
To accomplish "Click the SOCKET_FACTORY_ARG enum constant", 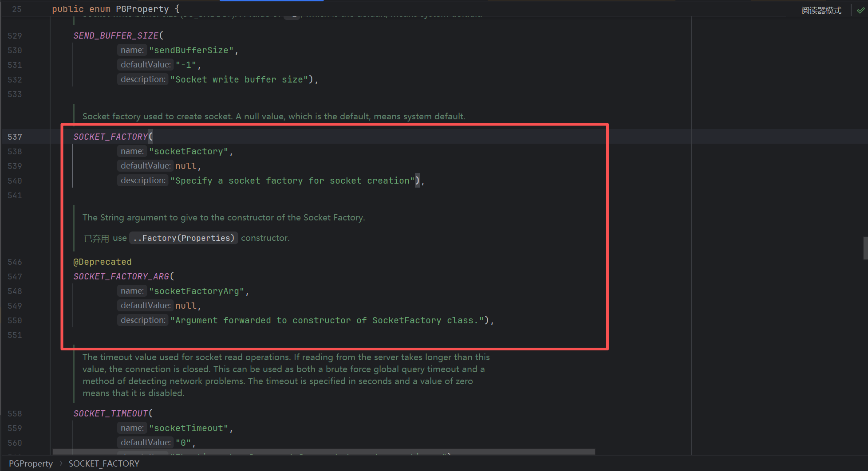I will click(121, 276).
